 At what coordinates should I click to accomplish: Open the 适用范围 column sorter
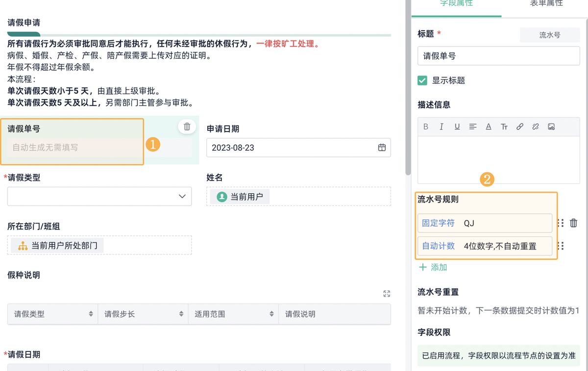[x=271, y=314]
